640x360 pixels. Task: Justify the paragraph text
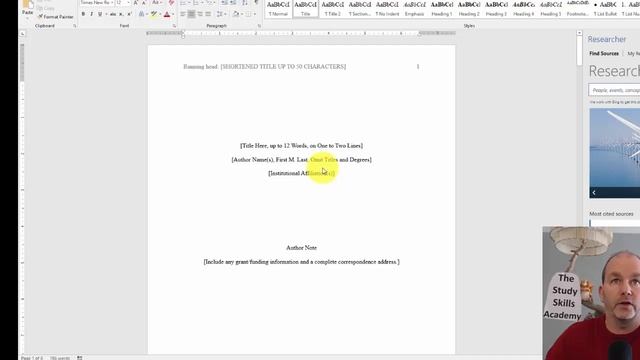point(208,14)
